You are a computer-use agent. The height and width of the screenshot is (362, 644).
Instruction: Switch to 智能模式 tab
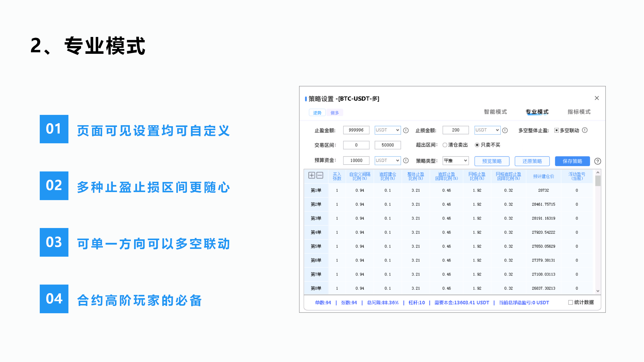coord(495,112)
